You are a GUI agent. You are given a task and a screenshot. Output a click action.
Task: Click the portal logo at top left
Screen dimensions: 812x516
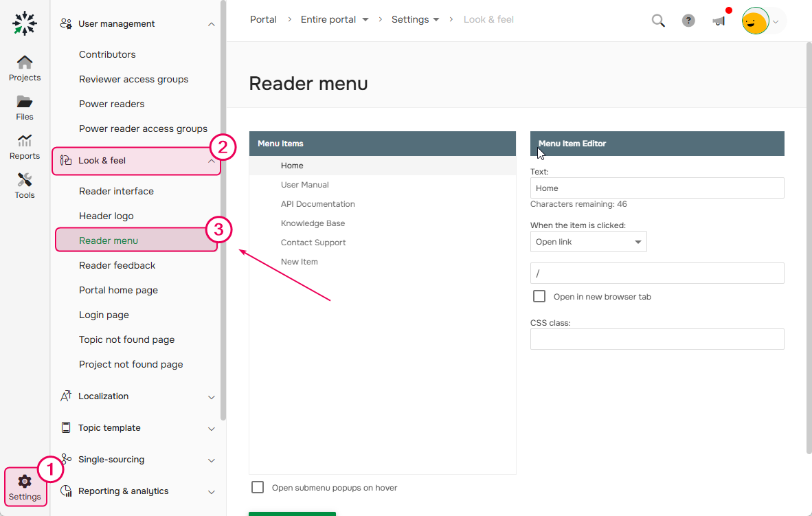tap(25, 23)
